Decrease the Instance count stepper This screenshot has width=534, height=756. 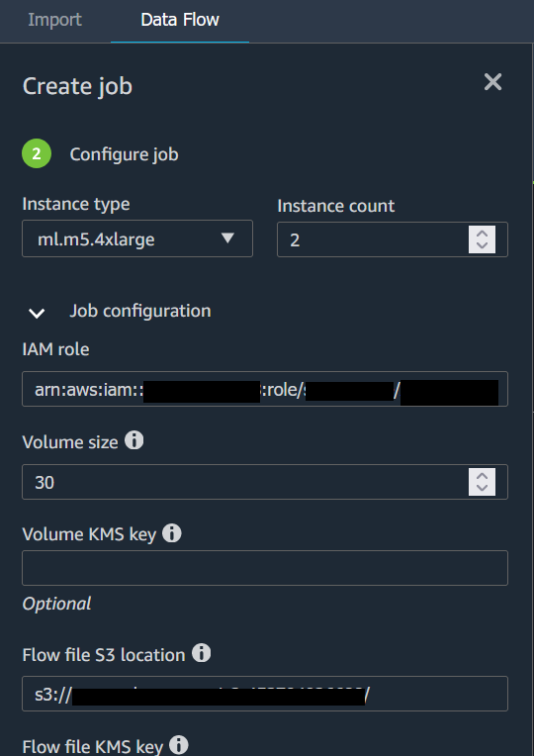[482, 245]
